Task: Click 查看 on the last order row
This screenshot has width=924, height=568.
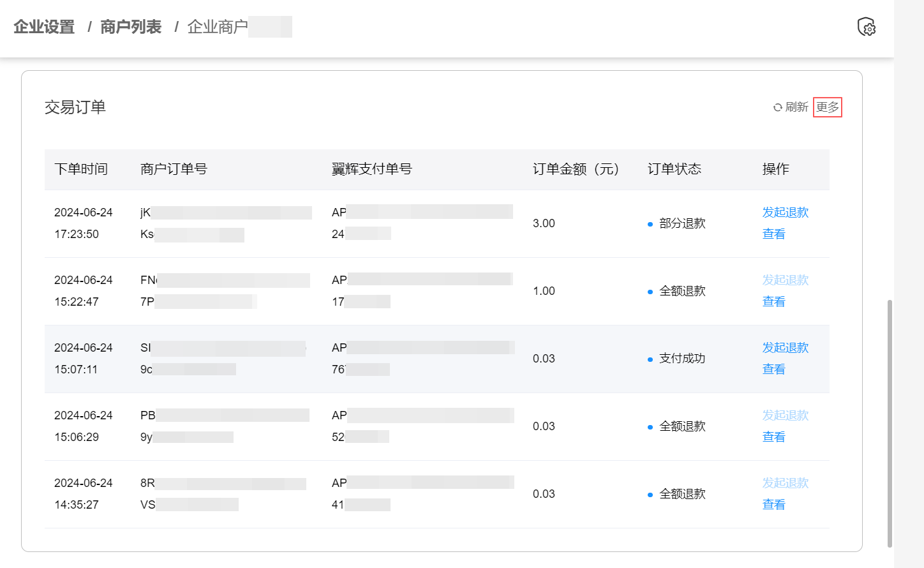Action: click(773, 504)
